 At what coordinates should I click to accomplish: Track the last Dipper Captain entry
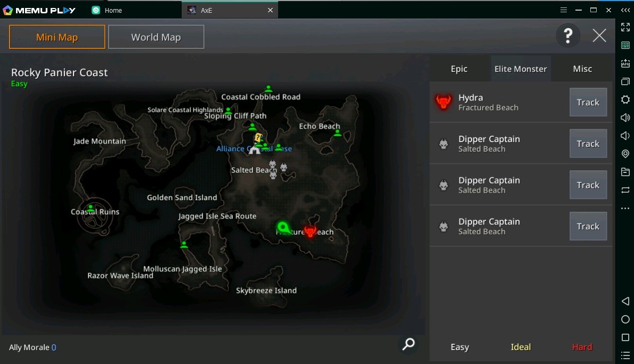pyautogui.click(x=588, y=226)
